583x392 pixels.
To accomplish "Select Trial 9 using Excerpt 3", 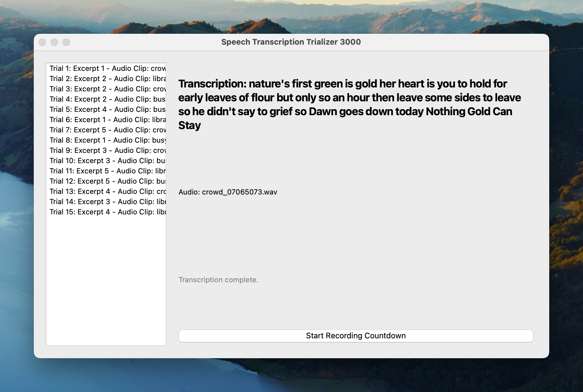I will [x=106, y=150].
